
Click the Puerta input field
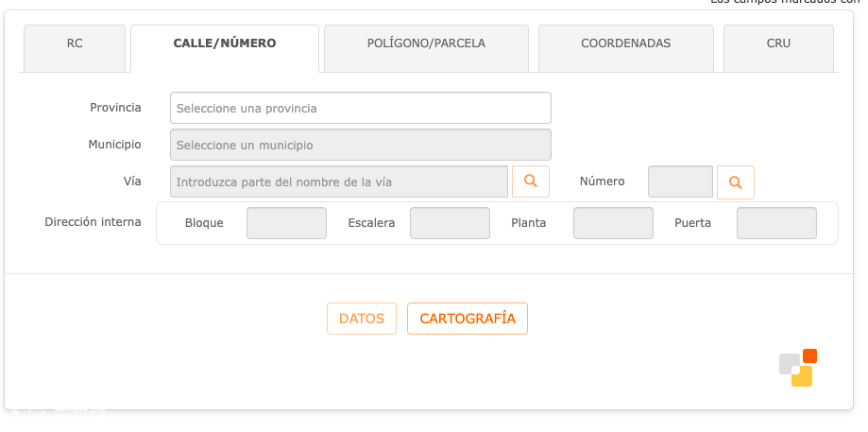tap(776, 223)
